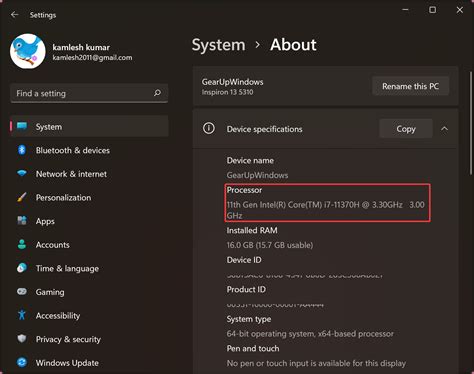The image size is (474, 374).
Task: Open Privacy & security settings
Action: point(89,339)
